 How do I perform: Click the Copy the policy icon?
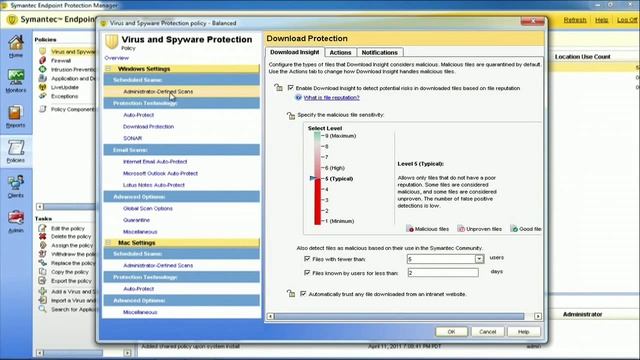(42, 271)
